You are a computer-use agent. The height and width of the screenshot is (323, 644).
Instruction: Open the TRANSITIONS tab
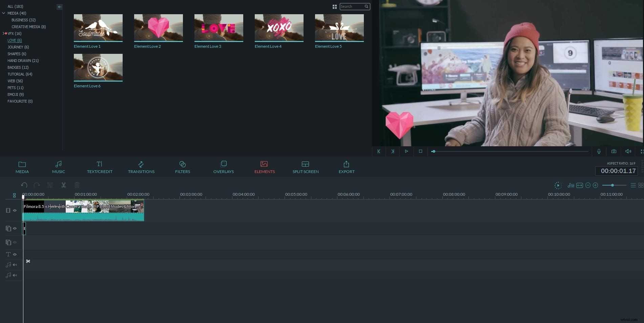[141, 167]
